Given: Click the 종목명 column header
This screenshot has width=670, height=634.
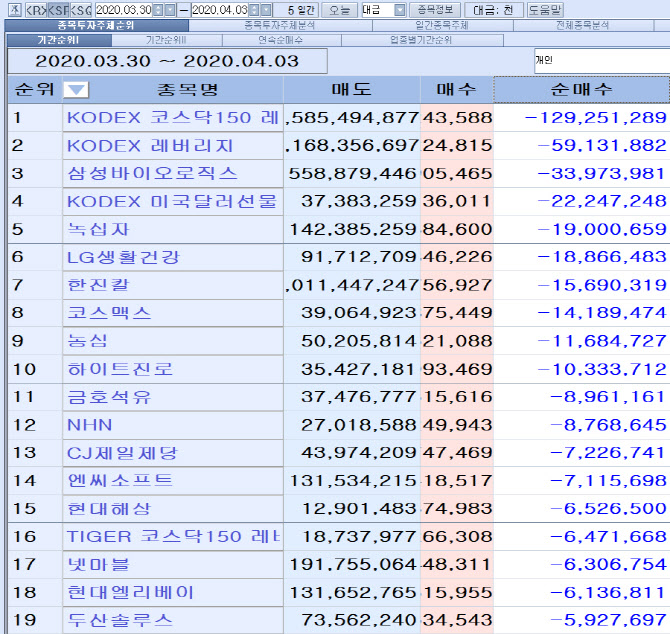Looking at the screenshot, I should pyautogui.click(x=187, y=89).
